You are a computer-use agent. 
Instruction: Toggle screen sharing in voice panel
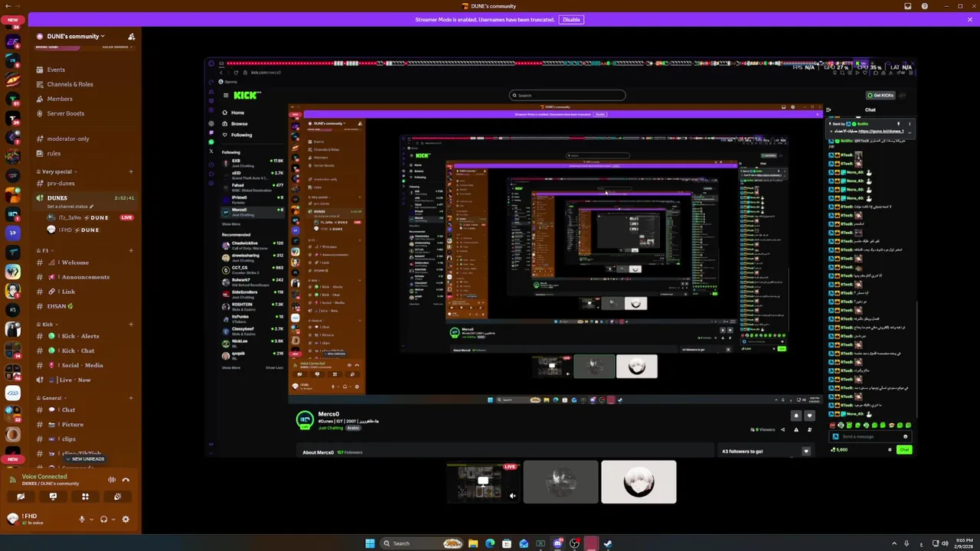point(53,497)
